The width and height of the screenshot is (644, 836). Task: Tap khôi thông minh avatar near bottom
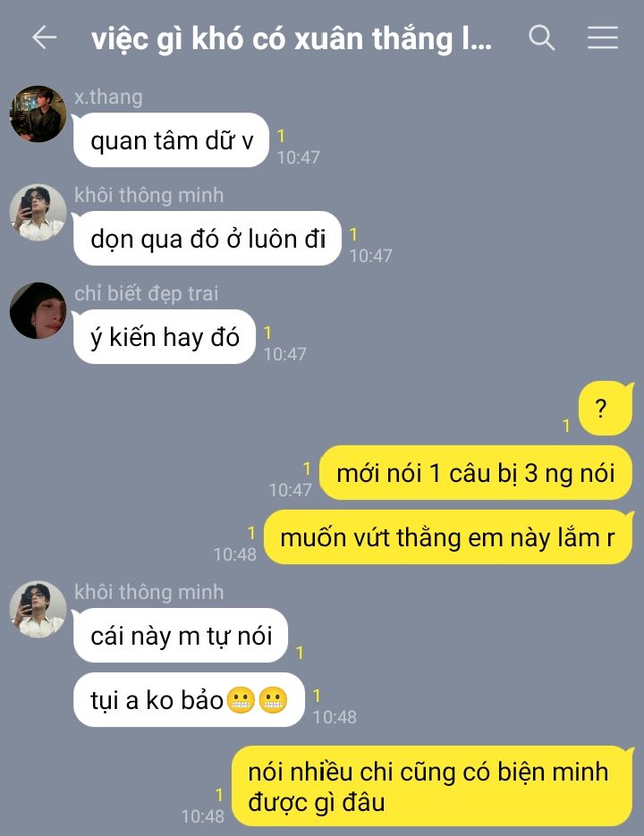(38, 609)
